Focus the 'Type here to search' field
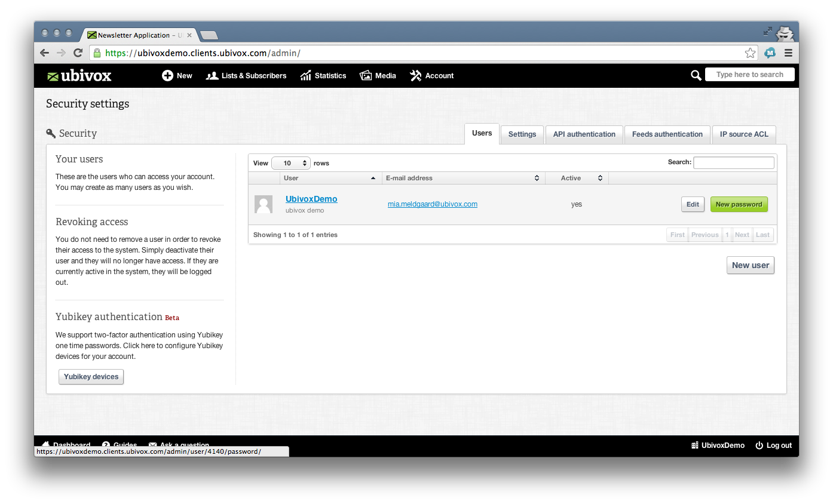This screenshot has width=833, height=504. click(x=749, y=75)
